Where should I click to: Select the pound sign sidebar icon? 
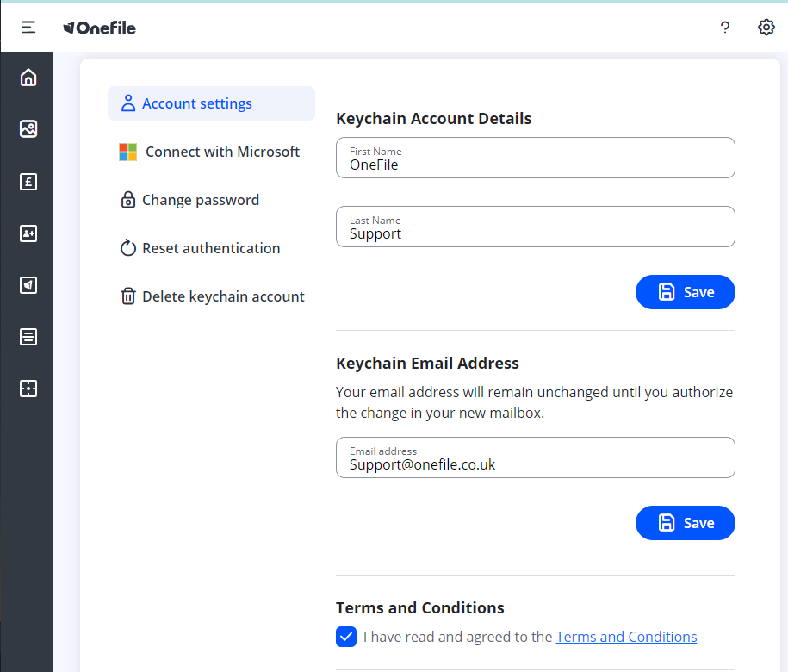[28, 182]
